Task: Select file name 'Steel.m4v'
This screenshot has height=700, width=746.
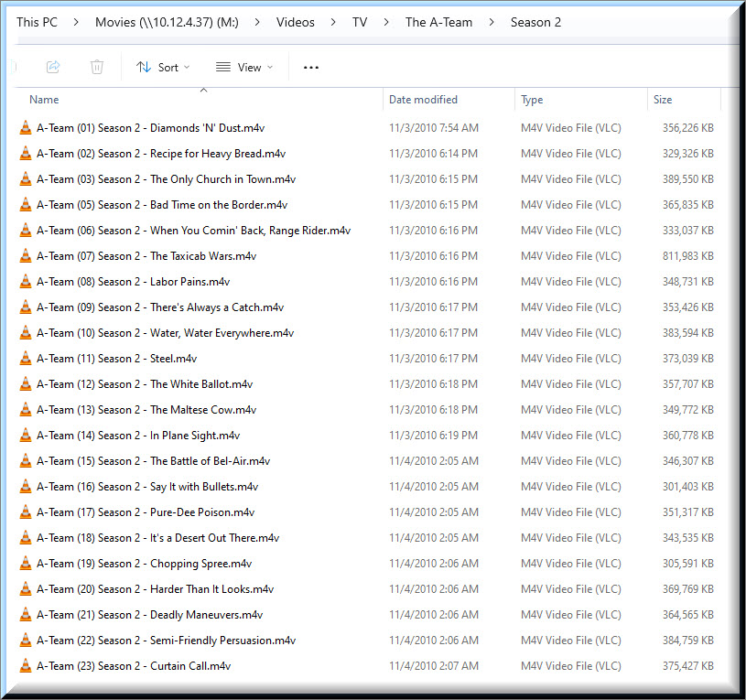Action: [x=116, y=359]
